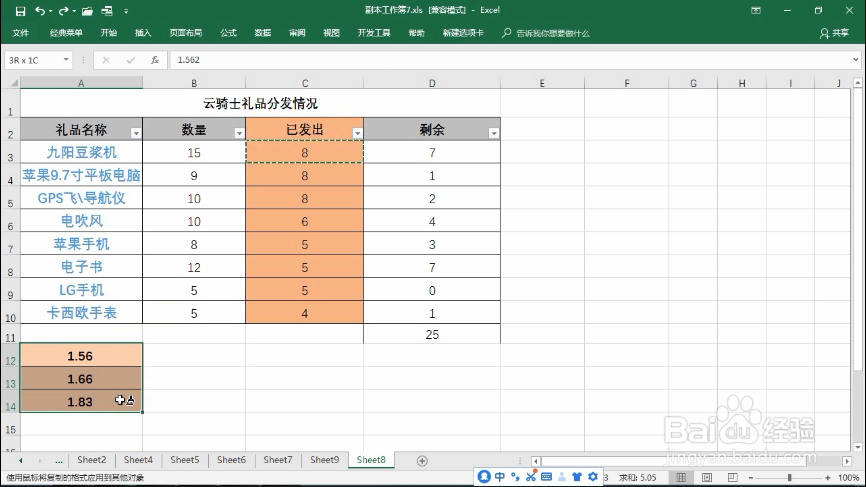The height and width of the screenshot is (487, 866).
Task: Click the insert function fx icon
Action: (155, 60)
